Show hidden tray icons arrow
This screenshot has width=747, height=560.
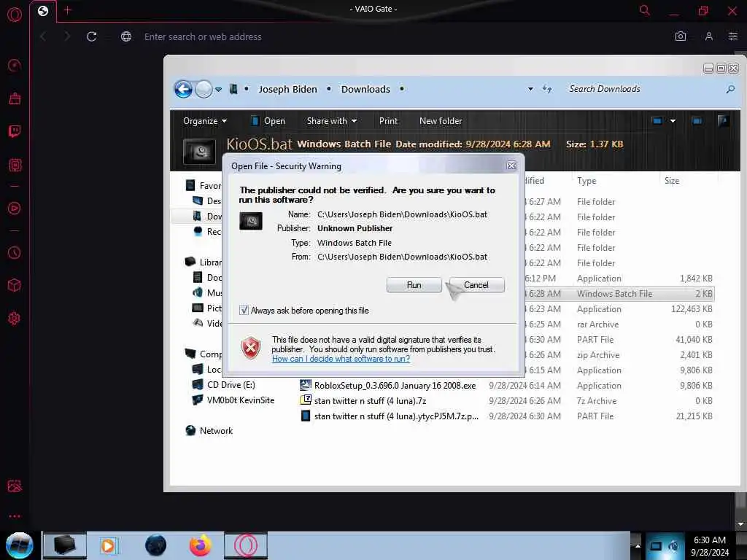click(x=638, y=545)
